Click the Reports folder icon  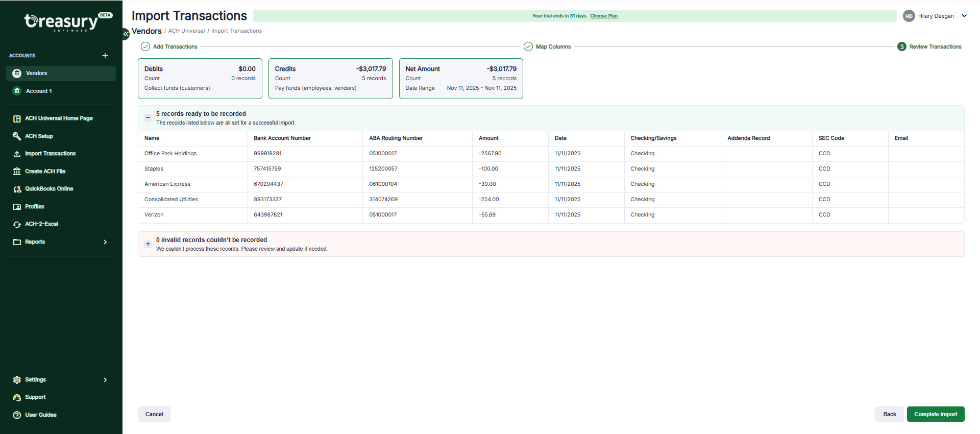point(17,242)
